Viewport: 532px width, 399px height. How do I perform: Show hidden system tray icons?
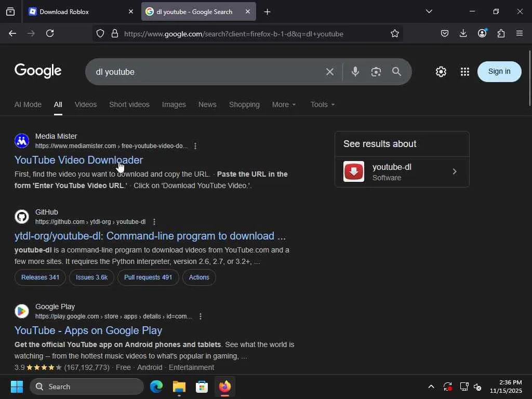pos(431,387)
